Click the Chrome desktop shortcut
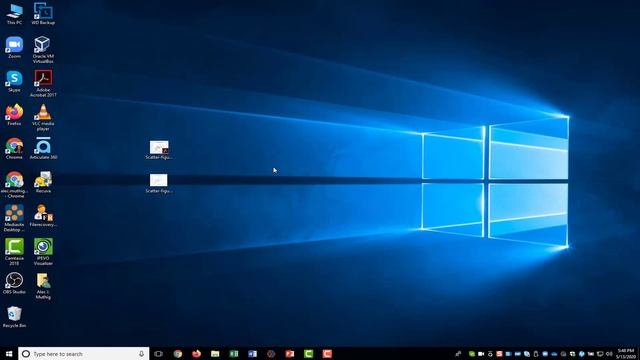Screen dimensions: 640x360 [x=14, y=148]
